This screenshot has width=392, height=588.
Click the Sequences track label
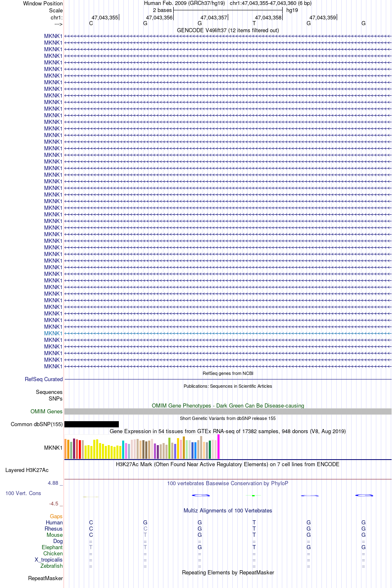(x=49, y=392)
